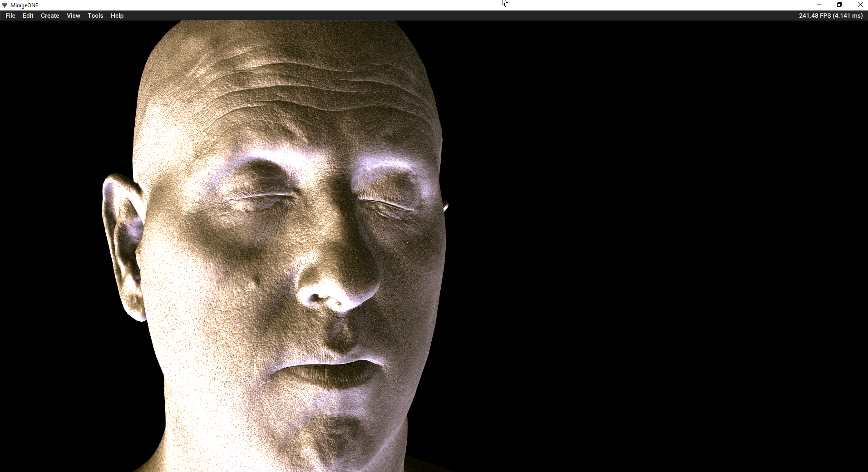Open the Create menu
The image size is (868, 472).
coord(50,15)
